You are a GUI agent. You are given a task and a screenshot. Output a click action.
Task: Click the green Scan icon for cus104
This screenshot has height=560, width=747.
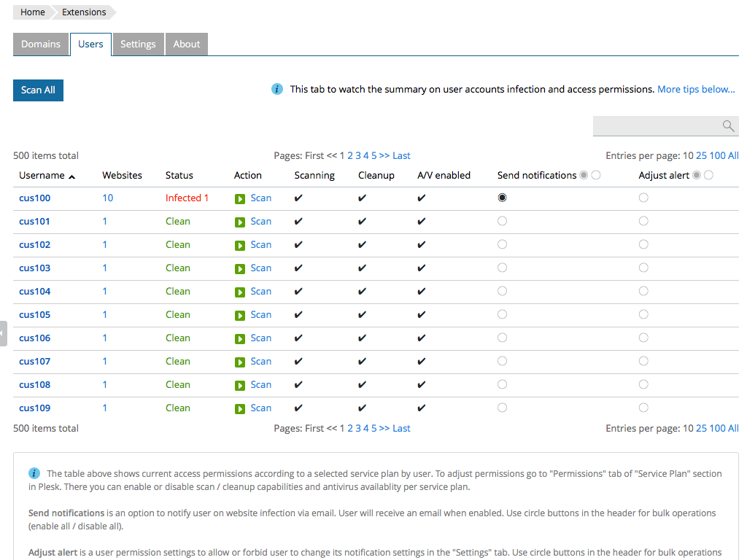point(240,291)
